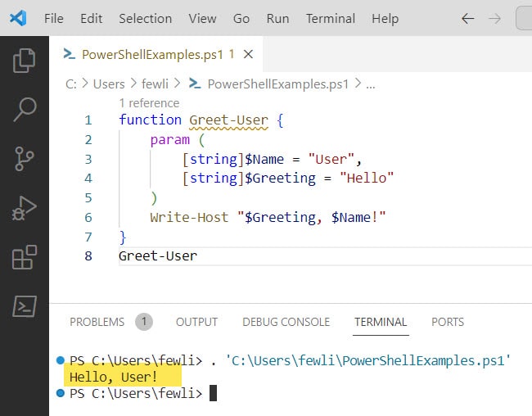532x416 pixels.
Task: Click the "User" string on line 3
Action: coord(331,159)
